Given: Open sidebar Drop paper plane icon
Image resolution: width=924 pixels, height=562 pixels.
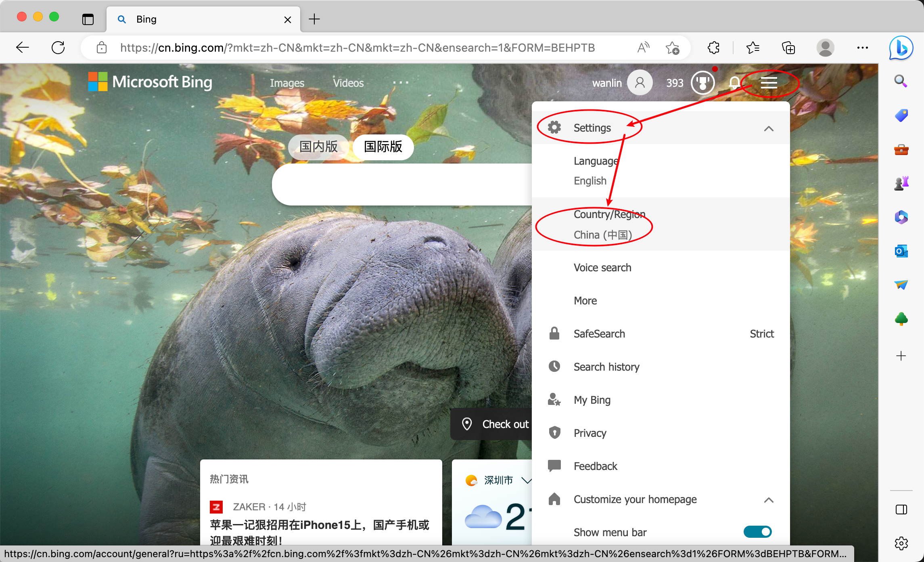Looking at the screenshot, I should (x=901, y=285).
